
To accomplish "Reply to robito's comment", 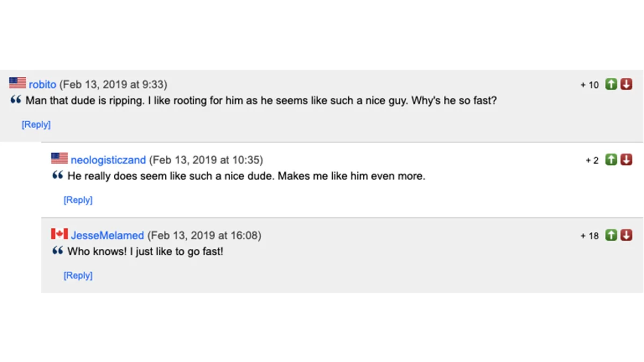I will click(x=36, y=124).
